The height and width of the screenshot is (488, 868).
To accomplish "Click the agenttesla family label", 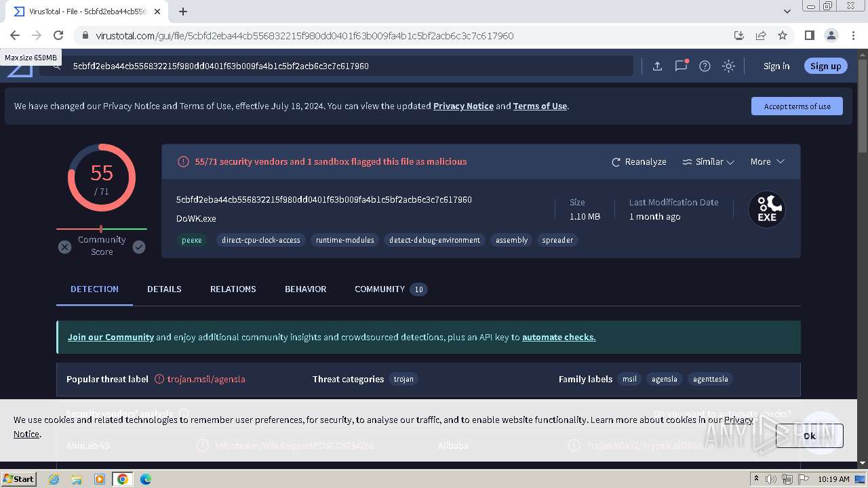I will [x=710, y=379].
